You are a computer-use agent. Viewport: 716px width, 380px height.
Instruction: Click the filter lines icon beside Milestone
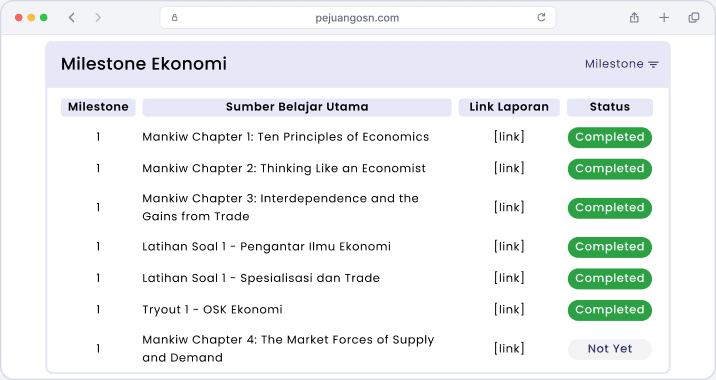click(x=653, y=64)
